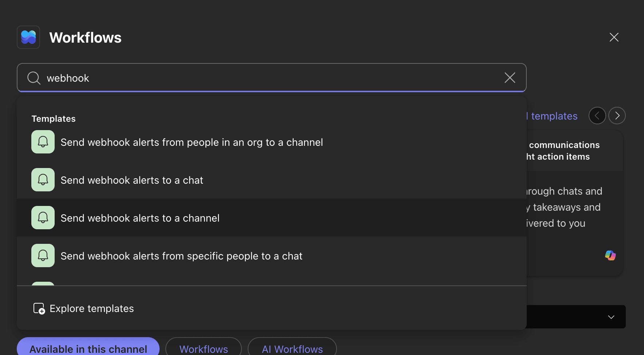Choose Send webhook alerts to a channel
This screenshot has width=644, height=355.
tap(140, 218)
